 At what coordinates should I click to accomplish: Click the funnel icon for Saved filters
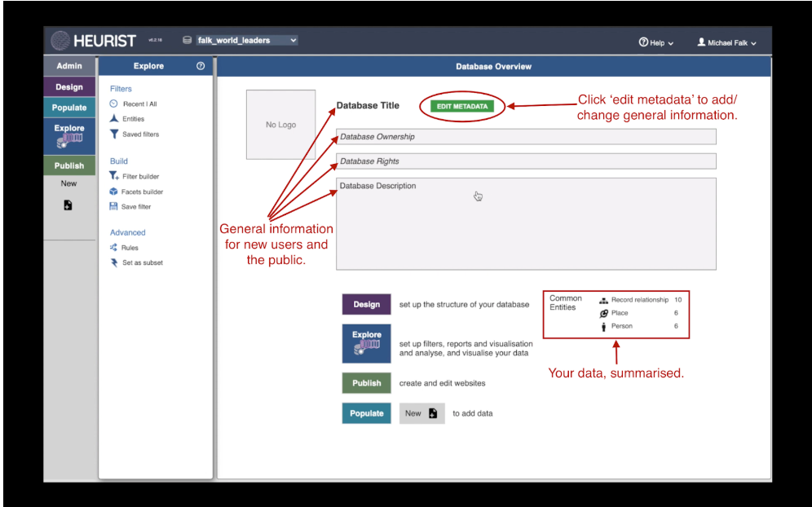(x=114, y=134)
